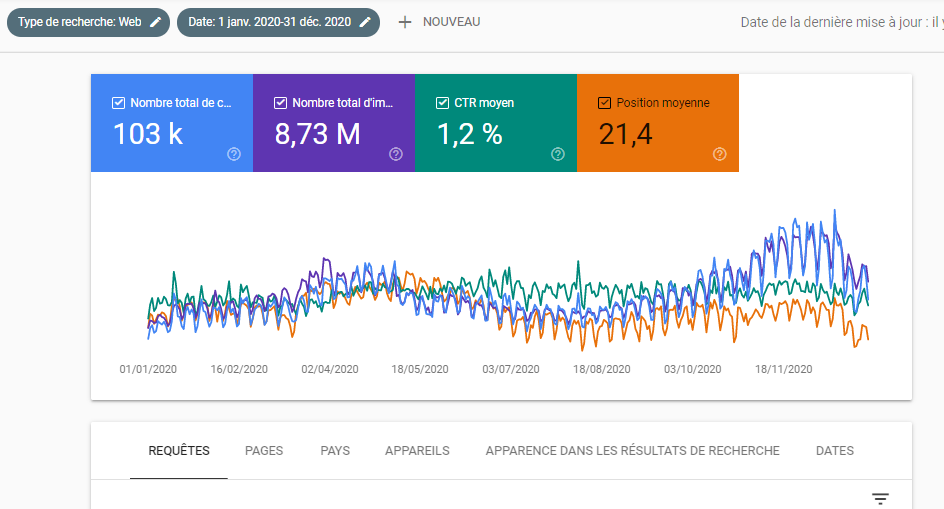Image resolution: width=944 pixels, height=509 pixels.
Task: Open help icon on the CTR moyen card
Action: (x=558, y=154)
